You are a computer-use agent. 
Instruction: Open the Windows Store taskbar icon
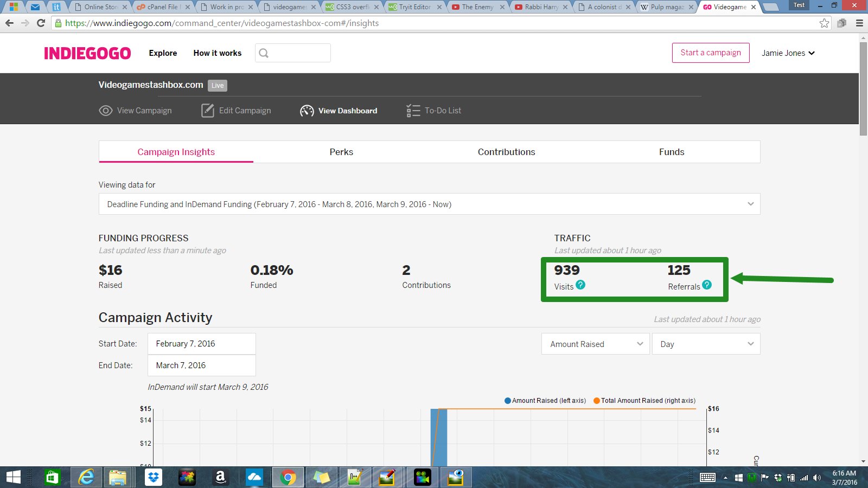[x=52, y=477]
